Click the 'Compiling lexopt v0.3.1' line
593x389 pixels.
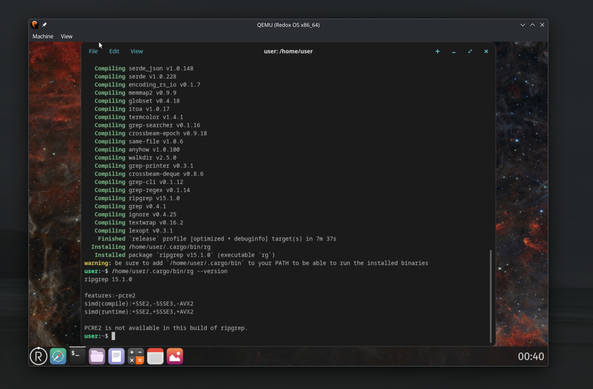tap(134, 231)
